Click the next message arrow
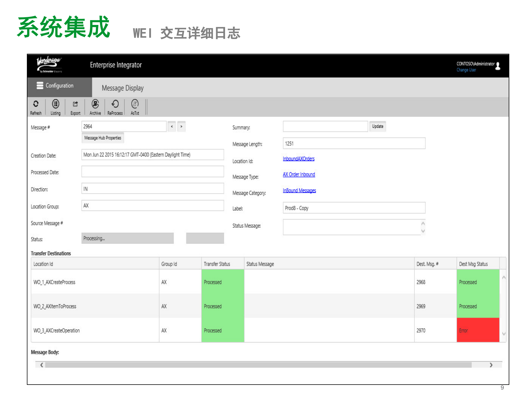Screen dimensions: 532x399 [181, 126]
